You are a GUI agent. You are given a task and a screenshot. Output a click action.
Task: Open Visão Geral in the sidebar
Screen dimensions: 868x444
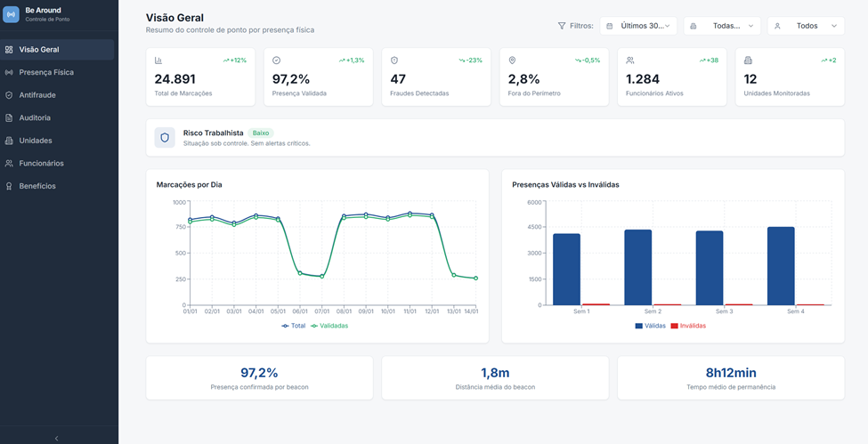click(x=57, y=49)
